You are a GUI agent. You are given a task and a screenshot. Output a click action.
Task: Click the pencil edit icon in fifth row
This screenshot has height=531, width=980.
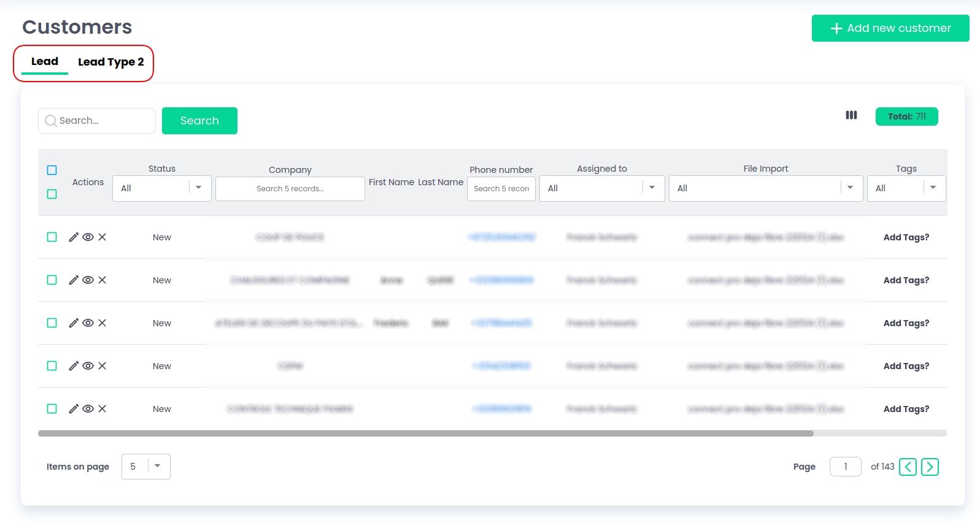pos(74,409)
